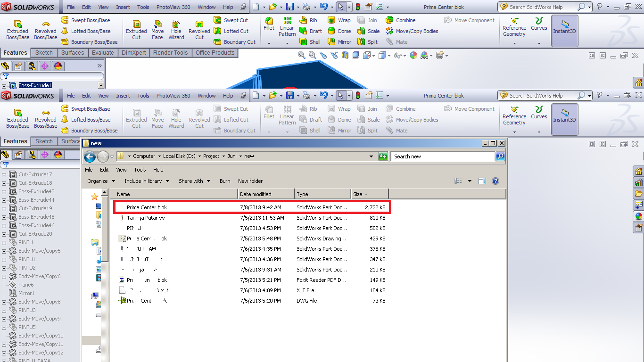Screen dimensions: 644x362
Task: Click Local Disk (D:) in address breadcrumb
Action: tap(180, 156)
